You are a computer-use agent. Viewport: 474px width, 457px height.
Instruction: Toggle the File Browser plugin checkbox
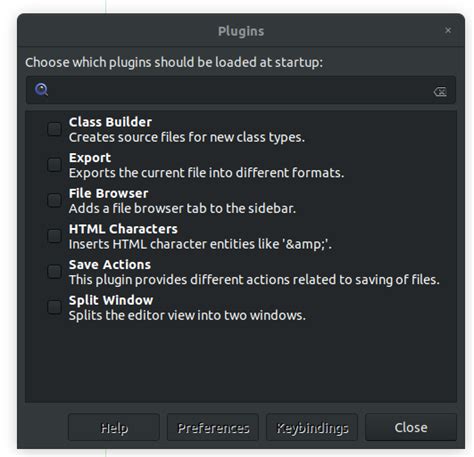[54, 200]
